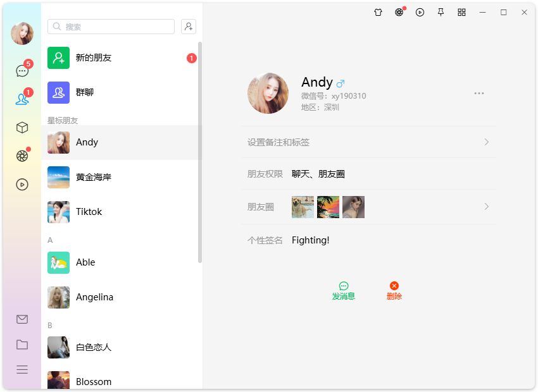Open the Mini Program panel grid icon
Viewport: 538px width, 392px height.
(461, 12)
